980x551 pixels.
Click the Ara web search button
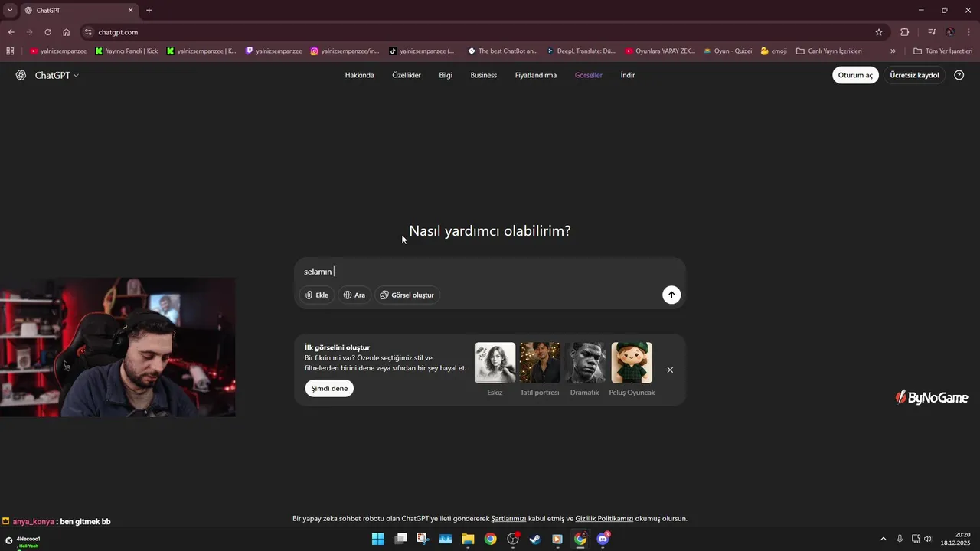coord(354,295)
